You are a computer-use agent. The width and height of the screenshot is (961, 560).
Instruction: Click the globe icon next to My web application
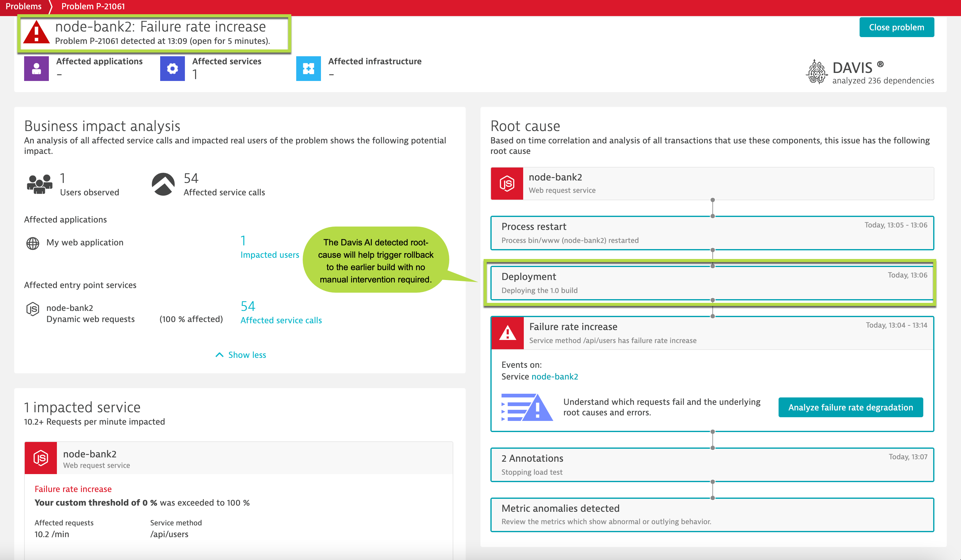[32, 243]
